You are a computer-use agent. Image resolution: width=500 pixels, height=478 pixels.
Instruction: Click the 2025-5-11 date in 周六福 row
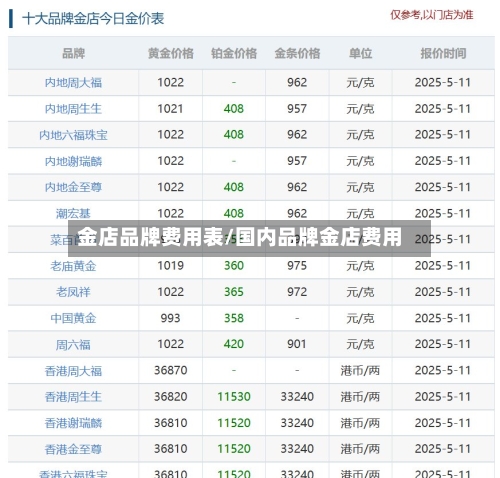pos(443,344)
